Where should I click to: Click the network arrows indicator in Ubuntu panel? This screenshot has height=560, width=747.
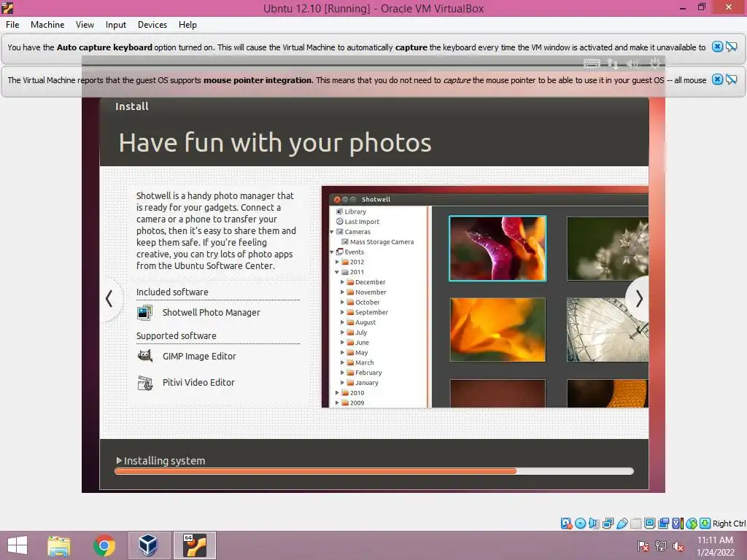click(x=613, y=63)
